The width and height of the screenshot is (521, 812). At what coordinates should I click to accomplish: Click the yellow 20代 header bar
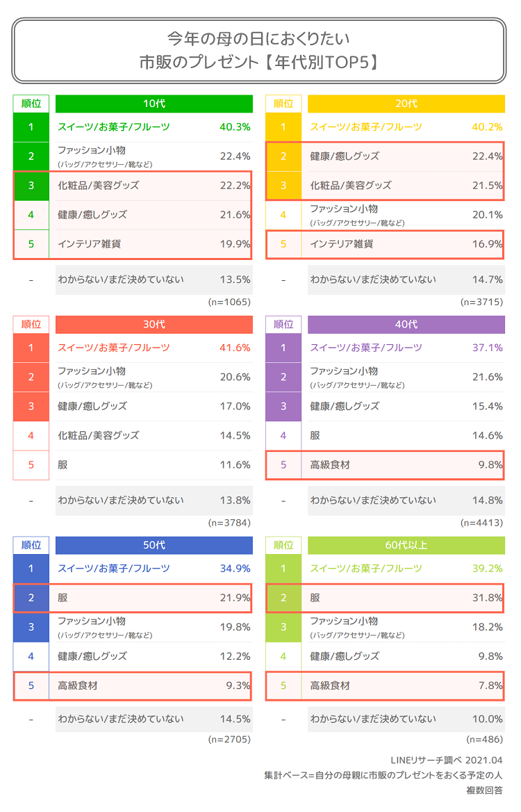point(406,104)
